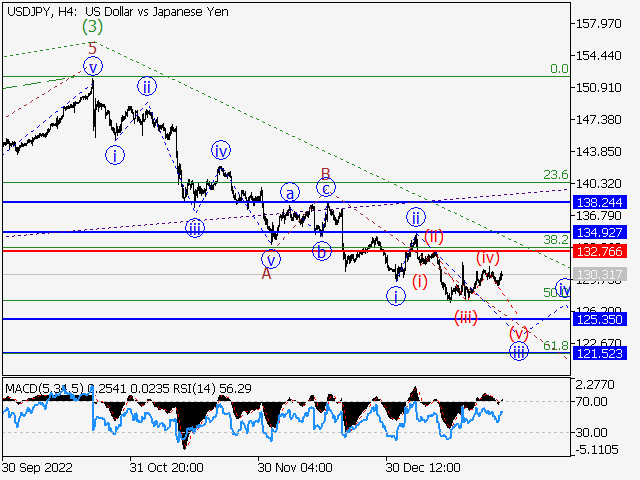Click the 154.440 price scale value

click(x=598, y=56)
